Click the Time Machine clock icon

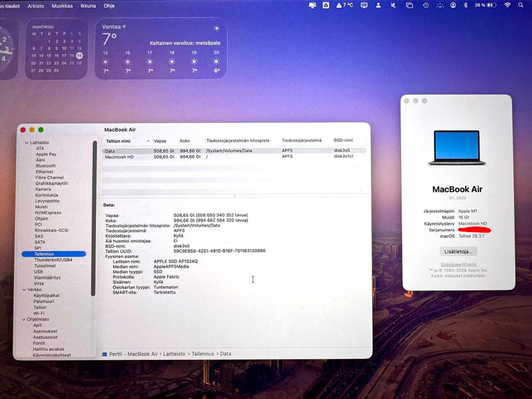426,5
